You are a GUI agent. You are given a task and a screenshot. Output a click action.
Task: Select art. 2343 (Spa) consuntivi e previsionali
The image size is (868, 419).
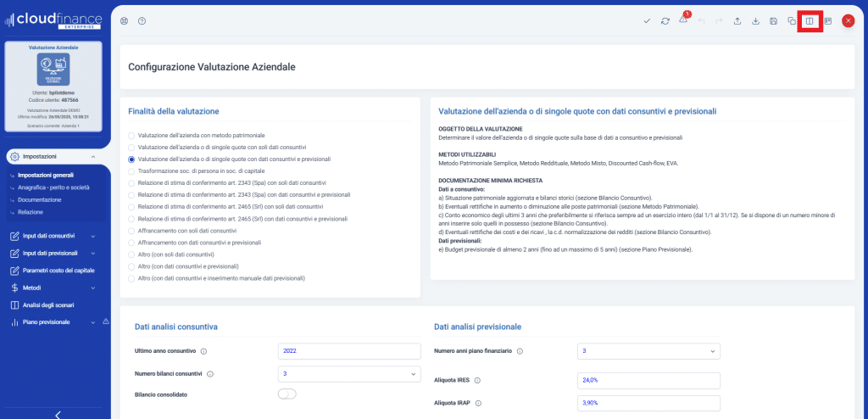131,195
